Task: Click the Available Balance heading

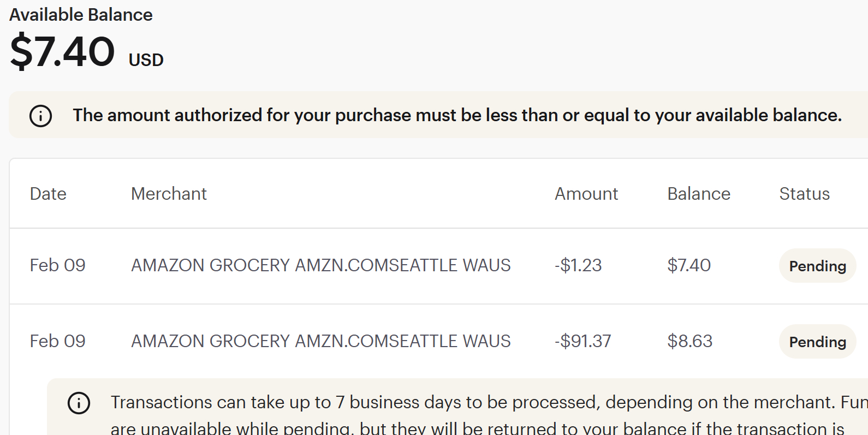Action: pos(81,15)
